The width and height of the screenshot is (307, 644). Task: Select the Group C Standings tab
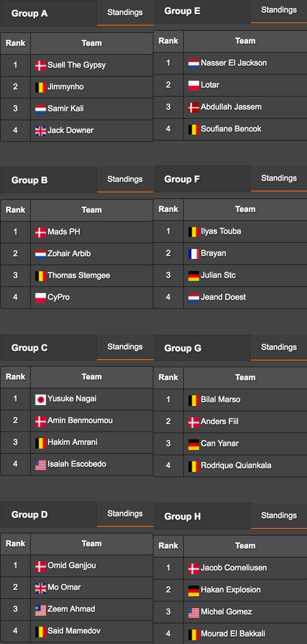(125, 347)
